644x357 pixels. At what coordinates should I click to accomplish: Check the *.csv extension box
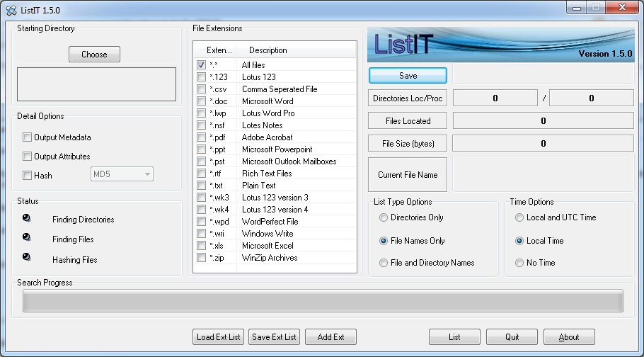[x=201, y=89]
